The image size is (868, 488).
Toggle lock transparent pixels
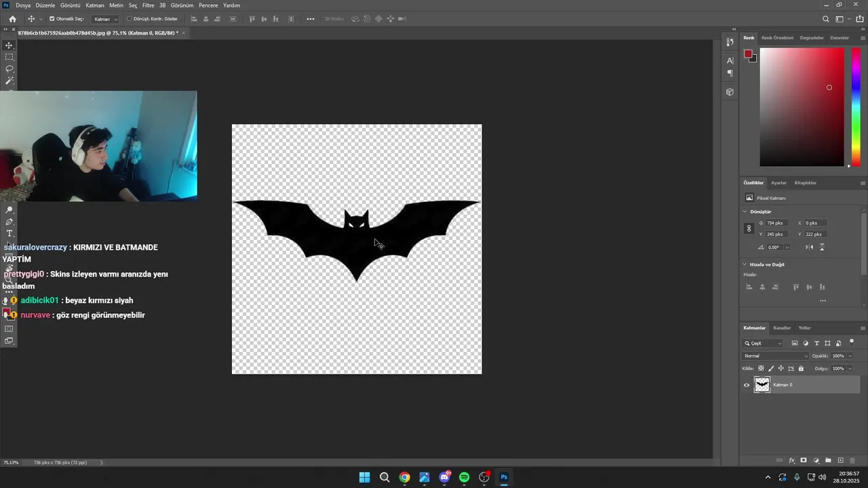[x=760, y=369]
